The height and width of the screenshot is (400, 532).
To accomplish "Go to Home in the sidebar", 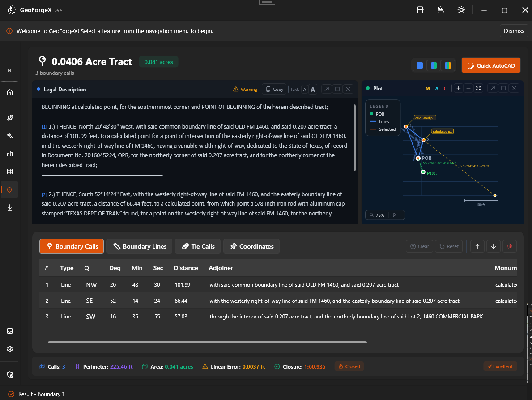I will [9, 92].
